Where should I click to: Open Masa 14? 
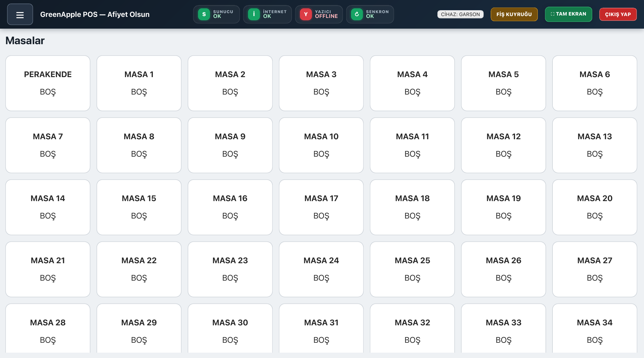48,207
